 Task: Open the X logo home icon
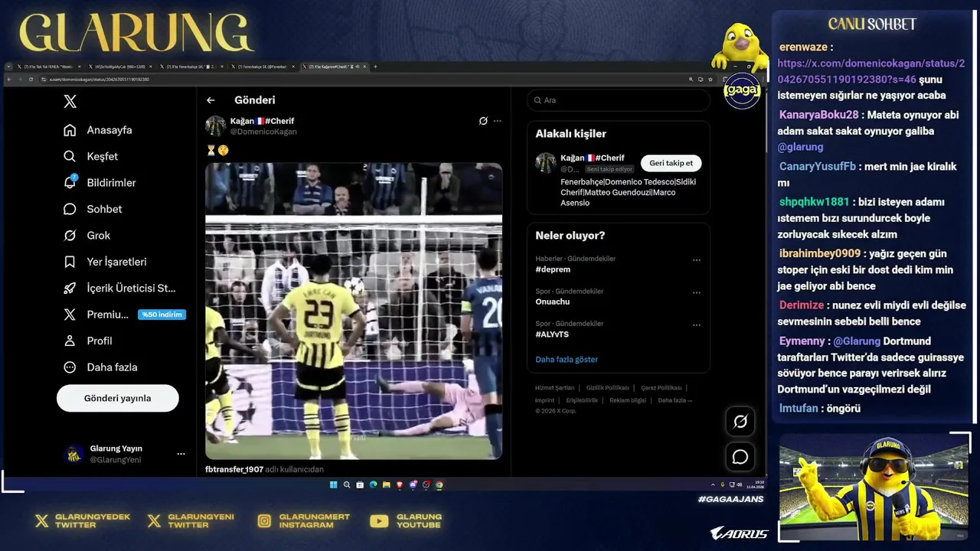70,102
